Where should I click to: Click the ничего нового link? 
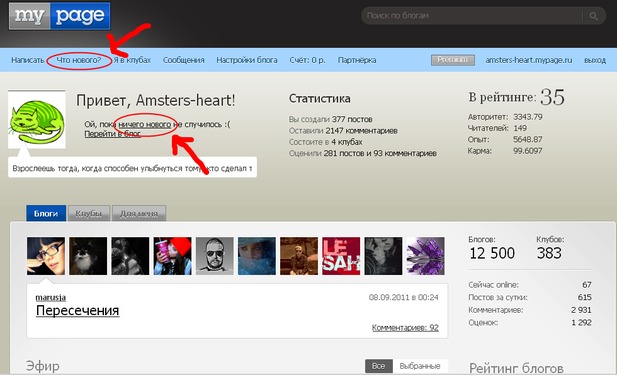[145, 124]
